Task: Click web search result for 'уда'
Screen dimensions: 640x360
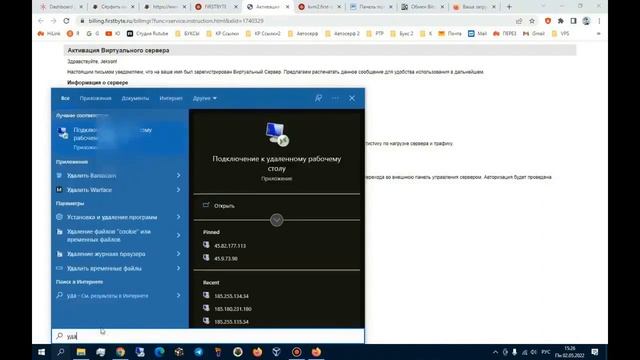Action: [107, 296]
